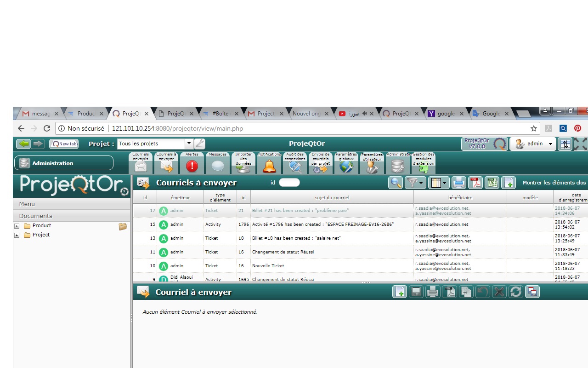Screen dimensions: 588x368
Task: Open Paramètres globaux globe icon
Action: 346,164
